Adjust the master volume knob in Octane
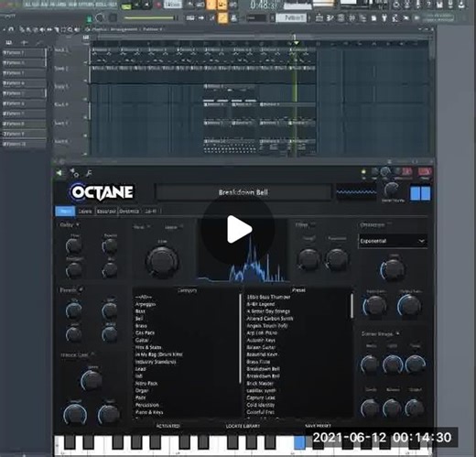476x457 pixels. point(392,190)
